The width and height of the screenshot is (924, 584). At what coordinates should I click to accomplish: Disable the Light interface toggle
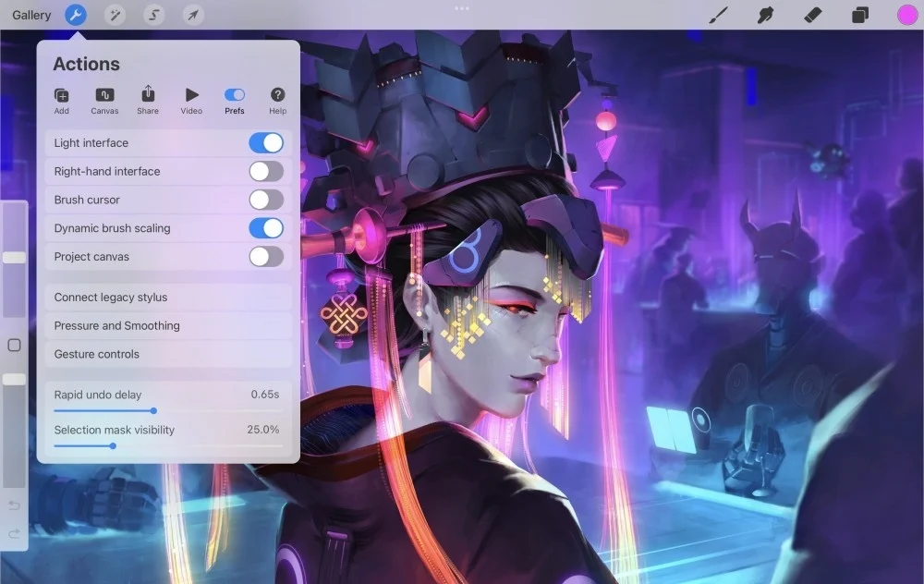pyautogui.click(x=267, y=142)
